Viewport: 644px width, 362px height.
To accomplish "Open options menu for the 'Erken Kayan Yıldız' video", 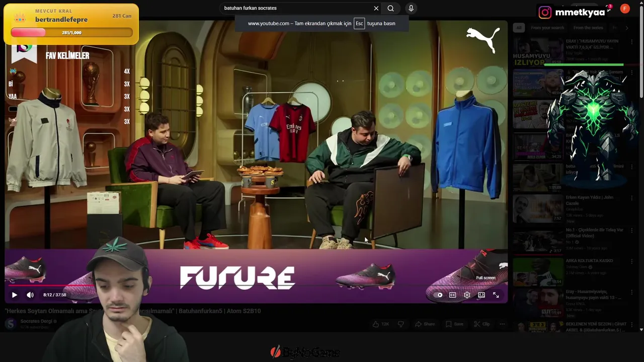I will [632, 198].
